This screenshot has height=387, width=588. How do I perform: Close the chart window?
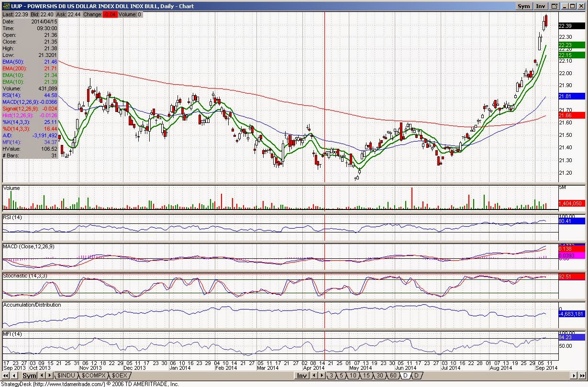click(581, 6)
